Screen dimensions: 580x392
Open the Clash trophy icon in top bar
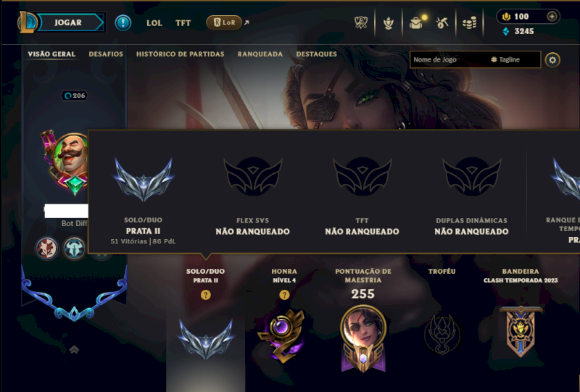361,22
